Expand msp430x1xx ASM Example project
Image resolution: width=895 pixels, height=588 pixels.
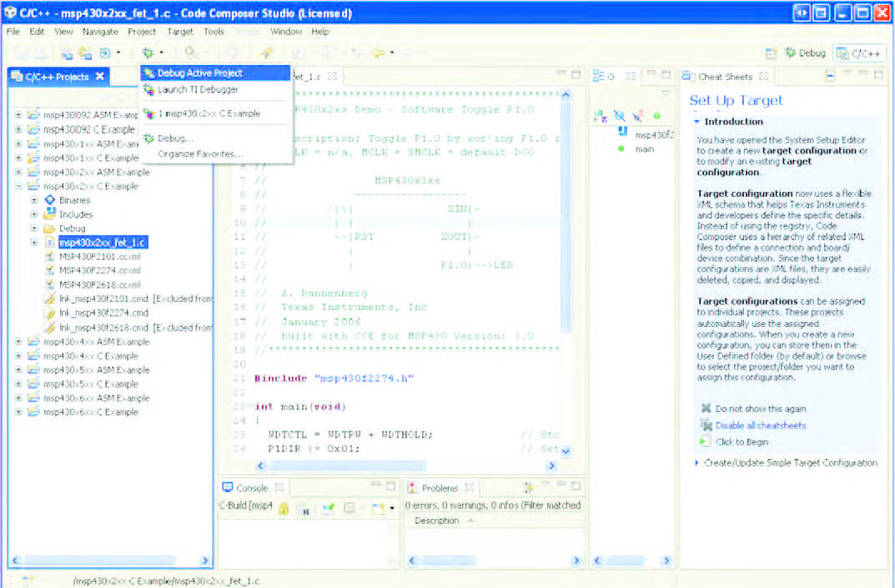click(x=18, y=143)
